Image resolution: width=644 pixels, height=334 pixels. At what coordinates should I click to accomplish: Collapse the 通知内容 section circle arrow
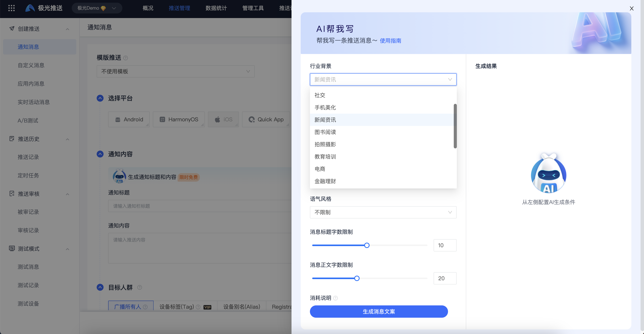point(100,154)
